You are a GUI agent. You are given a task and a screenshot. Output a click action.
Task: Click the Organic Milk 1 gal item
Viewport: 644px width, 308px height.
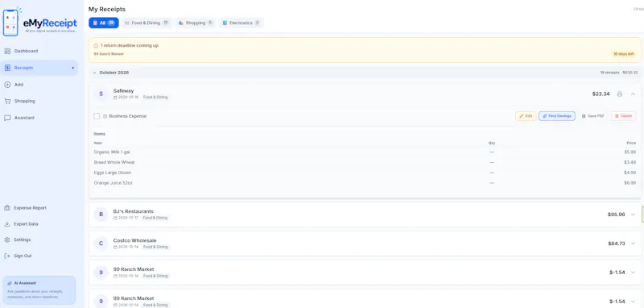pyautogui.click(x=112, y=152)
